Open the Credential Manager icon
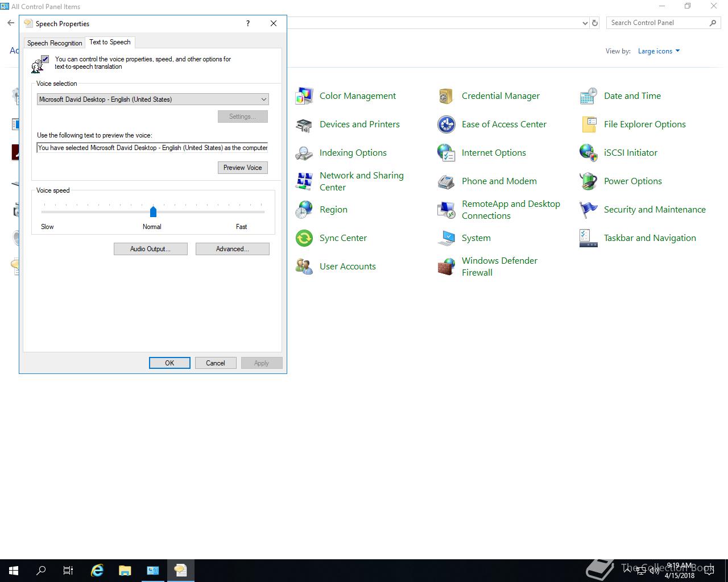Viewport: 728px width, 582px height. [446, 96]
